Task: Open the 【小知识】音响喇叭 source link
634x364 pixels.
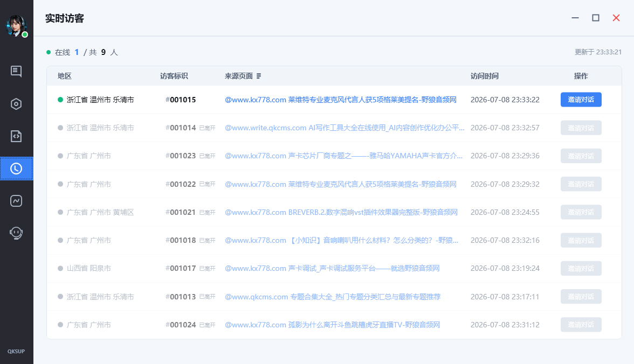Action: [342, 240]
